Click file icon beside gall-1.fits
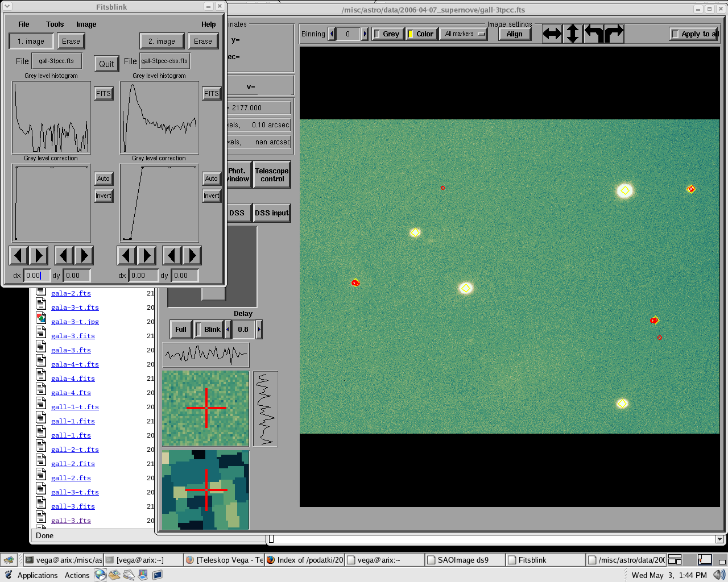The image size is (728, 582). [x=41, y=418]
